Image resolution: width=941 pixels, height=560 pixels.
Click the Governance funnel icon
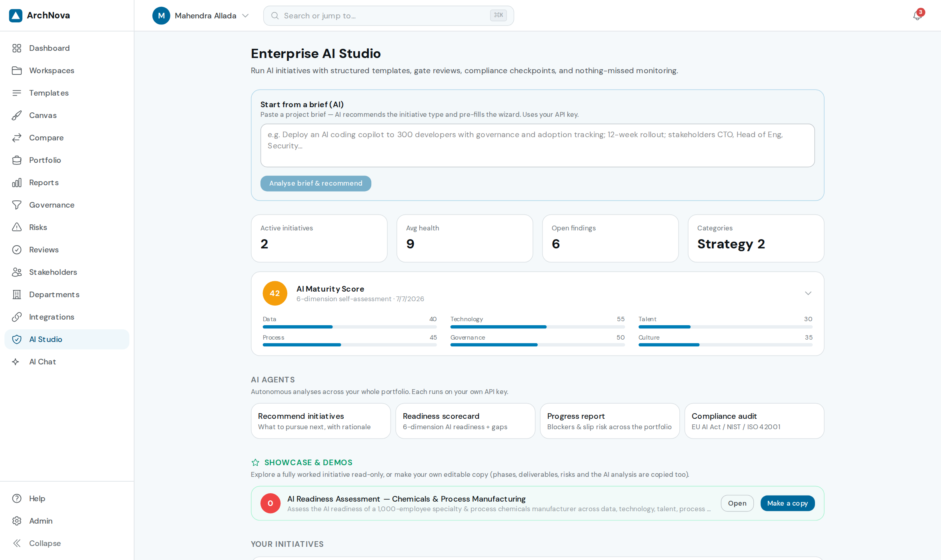point(17,205)
